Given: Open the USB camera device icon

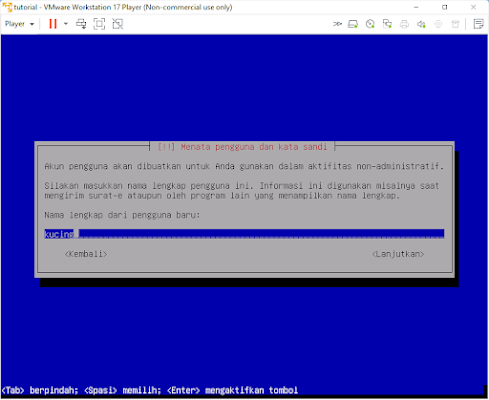Looking at the screenshot, I should pos(438,24).
